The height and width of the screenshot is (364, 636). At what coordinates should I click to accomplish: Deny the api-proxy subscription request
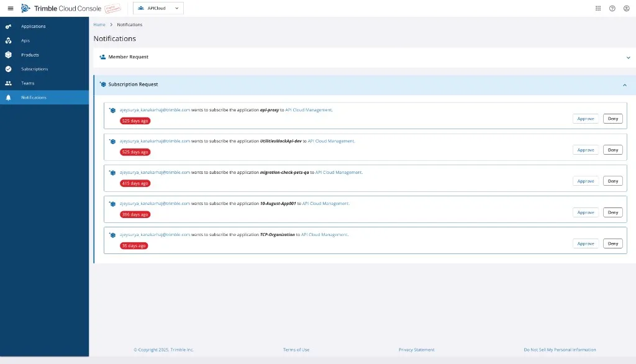coord(613,119)
